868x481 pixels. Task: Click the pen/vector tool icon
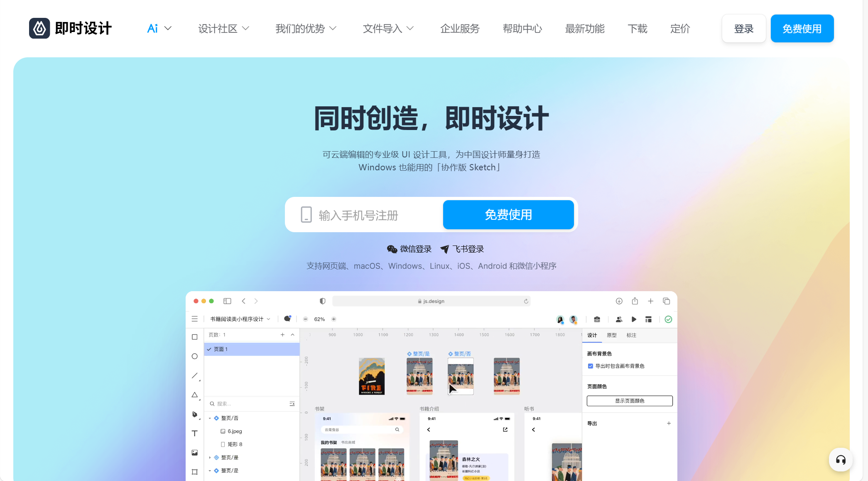pos(196,413)
